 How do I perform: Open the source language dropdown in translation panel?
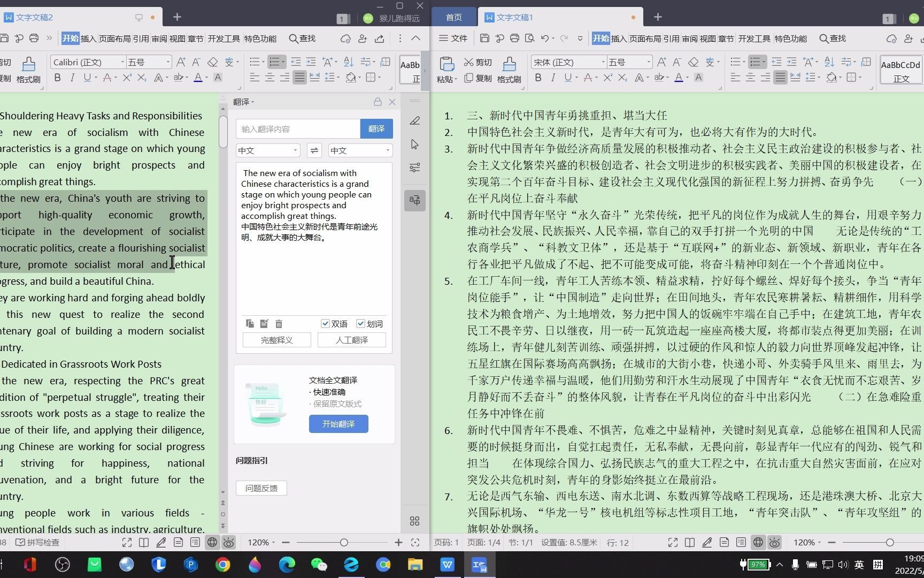pyautogui.click(x=267, y=150)
